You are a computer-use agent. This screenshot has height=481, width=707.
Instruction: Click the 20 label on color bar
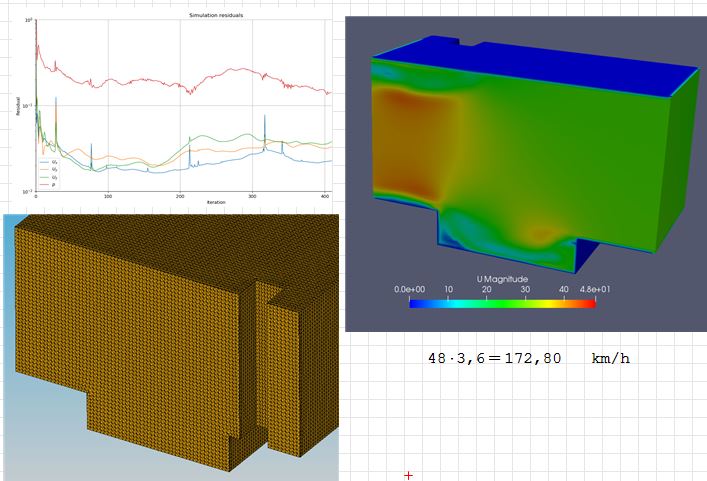pos(487,289)
